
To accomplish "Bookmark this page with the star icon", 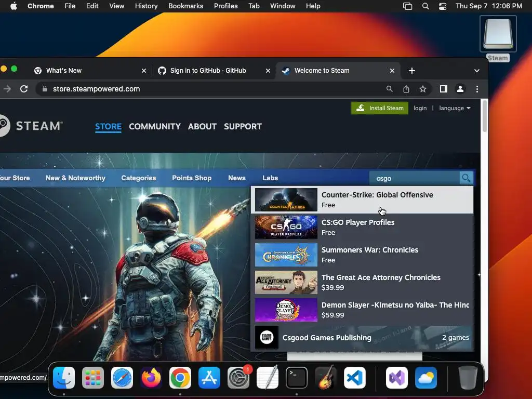I will point(423,89).
